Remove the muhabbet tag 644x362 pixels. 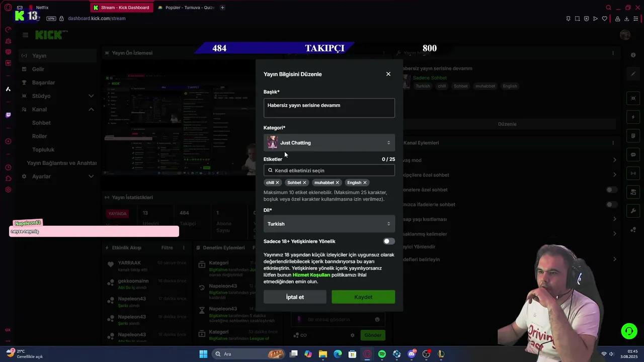(x=337, y=183)
